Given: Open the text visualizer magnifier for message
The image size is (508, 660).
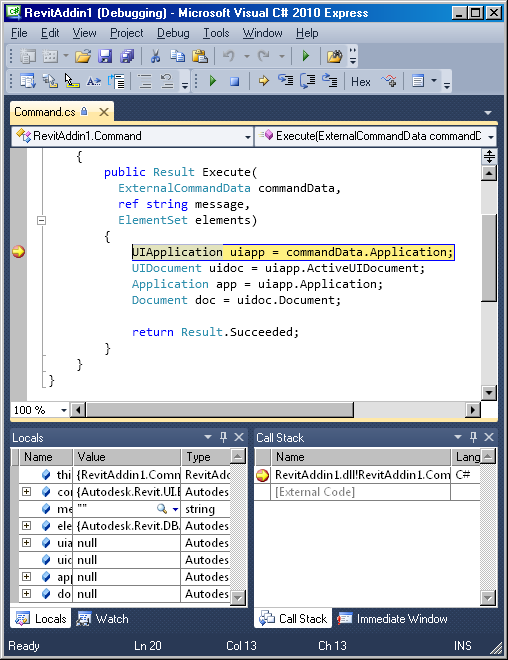Looking at the screenshot, I should [162, 508].
